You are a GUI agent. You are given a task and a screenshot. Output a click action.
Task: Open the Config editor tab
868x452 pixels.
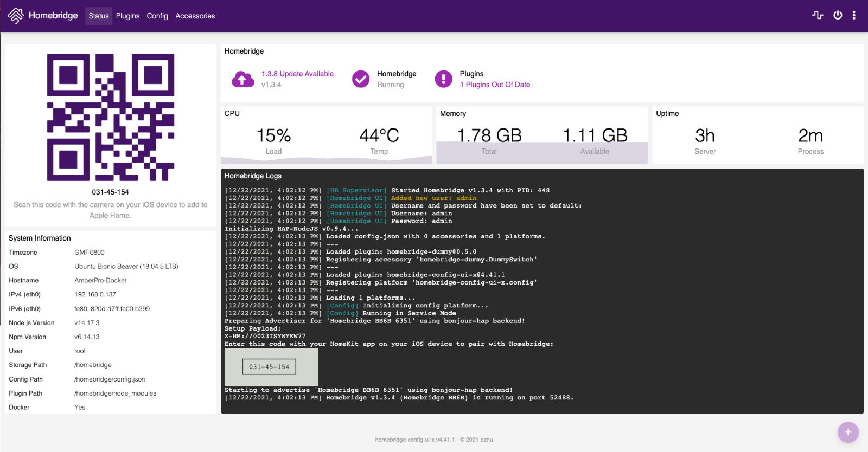[x=157, y=16]
